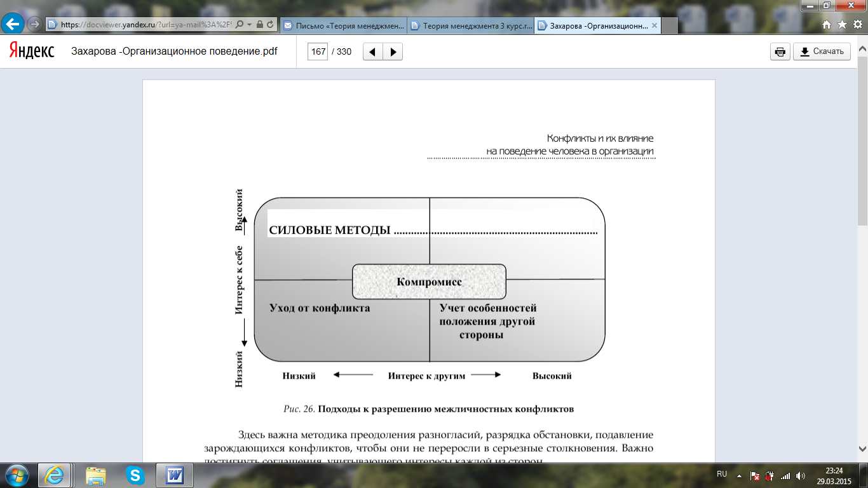Print the document with printer icon
Image resolution: width=868 pixels, height=488 pixels.
780,51
